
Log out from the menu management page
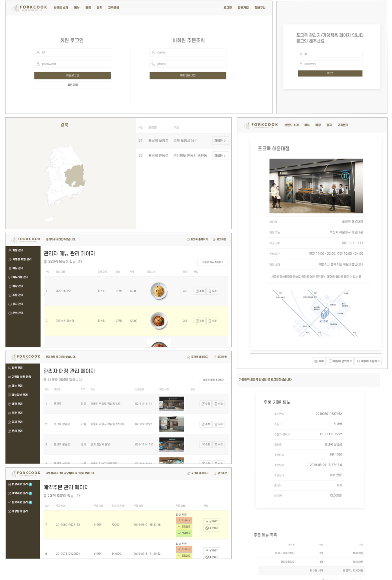(219, 239)
